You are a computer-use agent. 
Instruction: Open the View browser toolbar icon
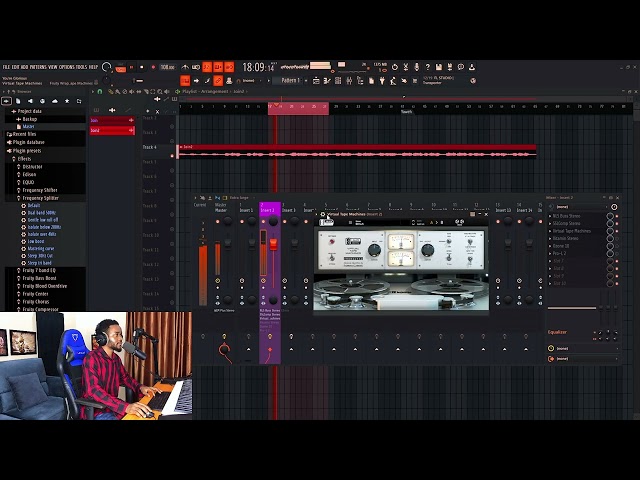pos(360,81)
